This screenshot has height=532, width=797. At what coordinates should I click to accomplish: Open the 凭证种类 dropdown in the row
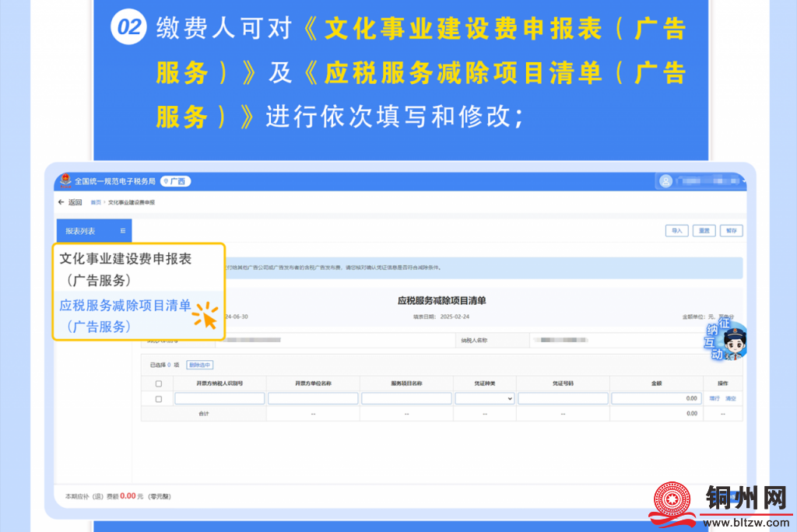(x=484, y=398)
